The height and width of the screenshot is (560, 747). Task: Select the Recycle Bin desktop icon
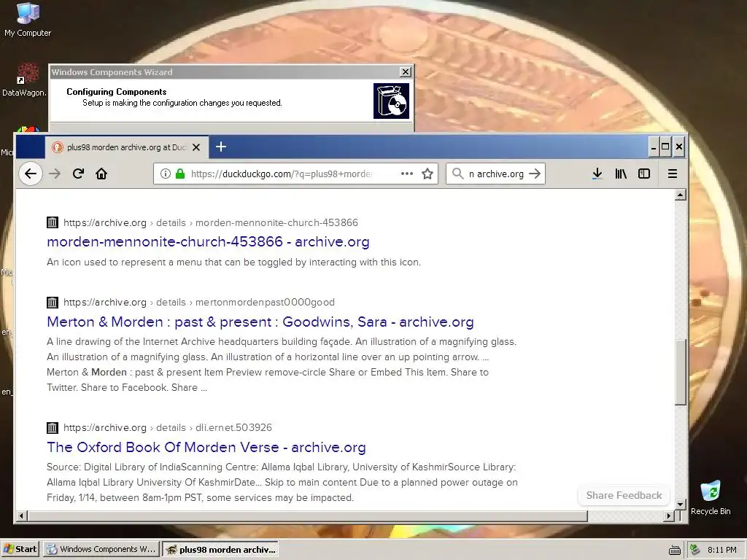tap(711, 498)
